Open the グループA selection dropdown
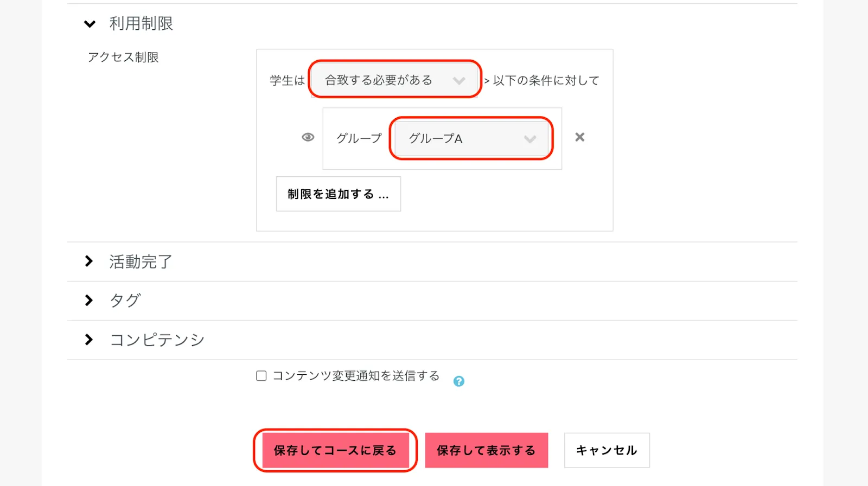The image size is (868, 486). pos(471,139)
